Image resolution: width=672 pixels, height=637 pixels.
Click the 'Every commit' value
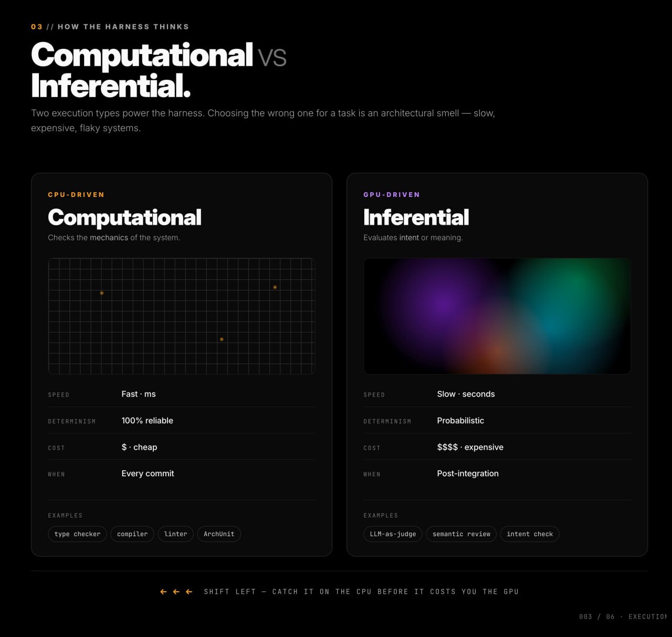148,474
